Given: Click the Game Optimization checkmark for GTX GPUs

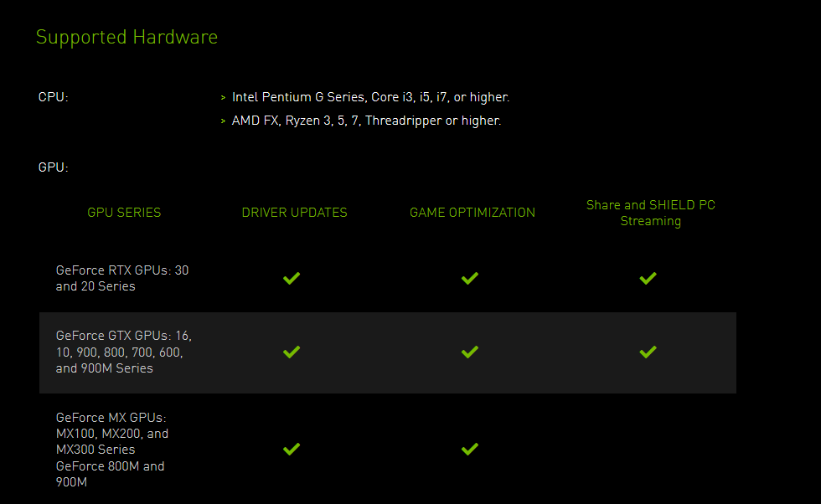Looking at the screenshot, I should pyautogui.click(x=470, y=352).
